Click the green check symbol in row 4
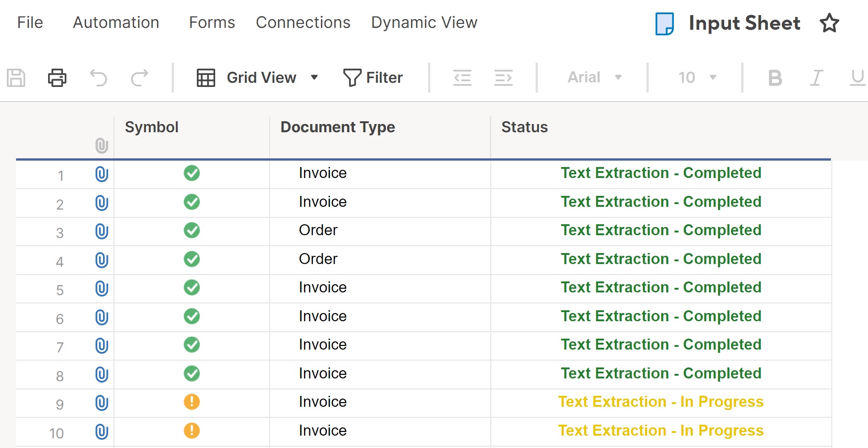 coord(192,259)
